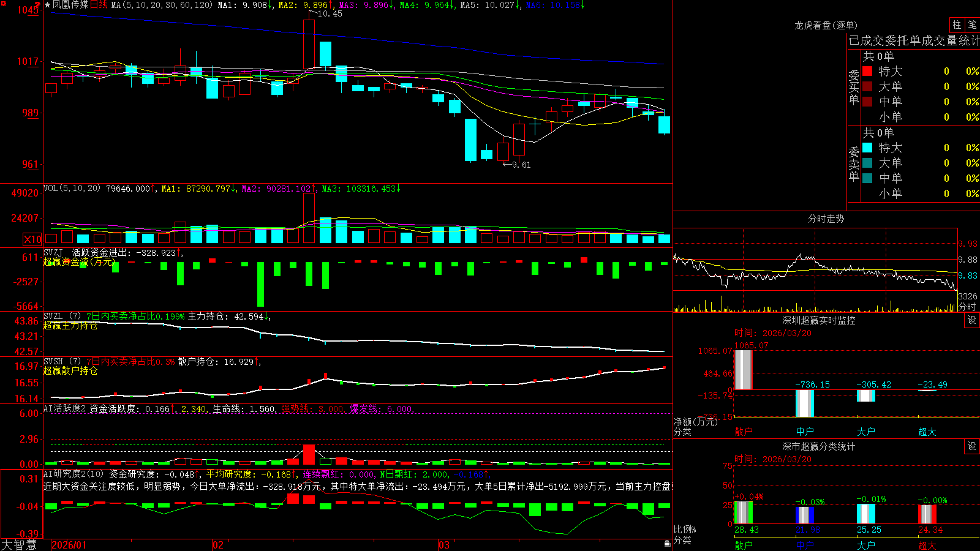
Task: Click the 超赢散户持仓 label
Action: tap(70, 370)
